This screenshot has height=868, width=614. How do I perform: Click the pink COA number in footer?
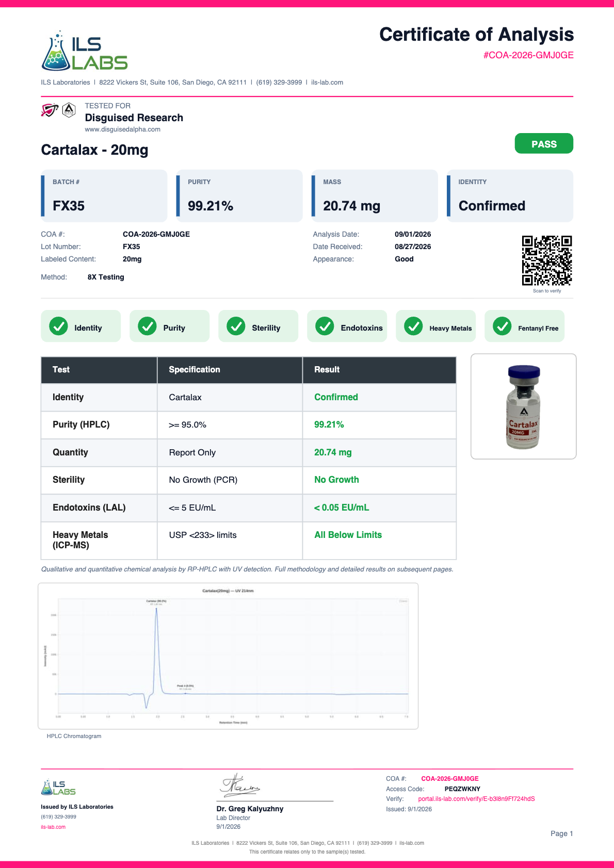point(450,779)
